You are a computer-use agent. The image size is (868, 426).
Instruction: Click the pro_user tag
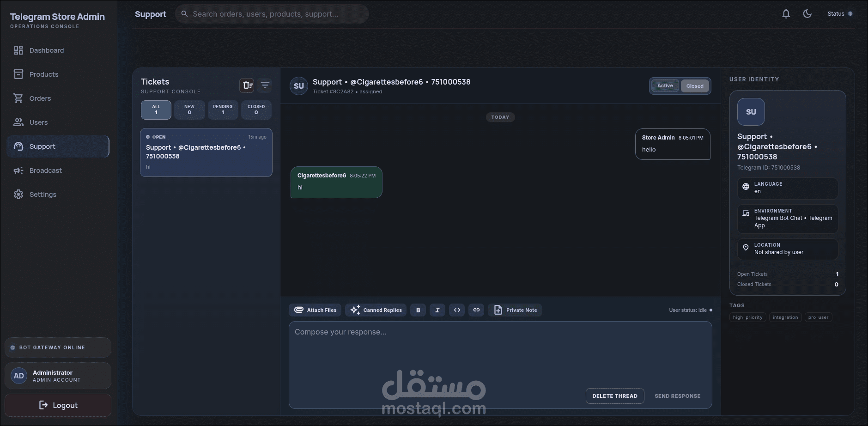point(818,317)
